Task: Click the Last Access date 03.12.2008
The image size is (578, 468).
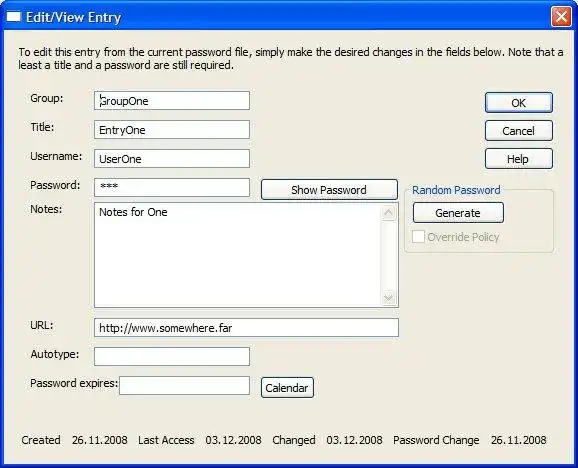Action: 233,440
